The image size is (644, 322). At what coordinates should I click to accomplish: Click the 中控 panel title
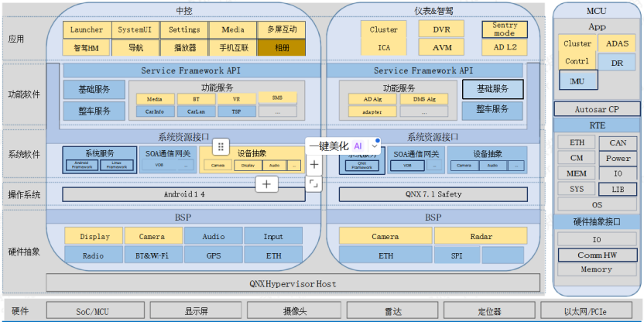[x=184, y=11]
